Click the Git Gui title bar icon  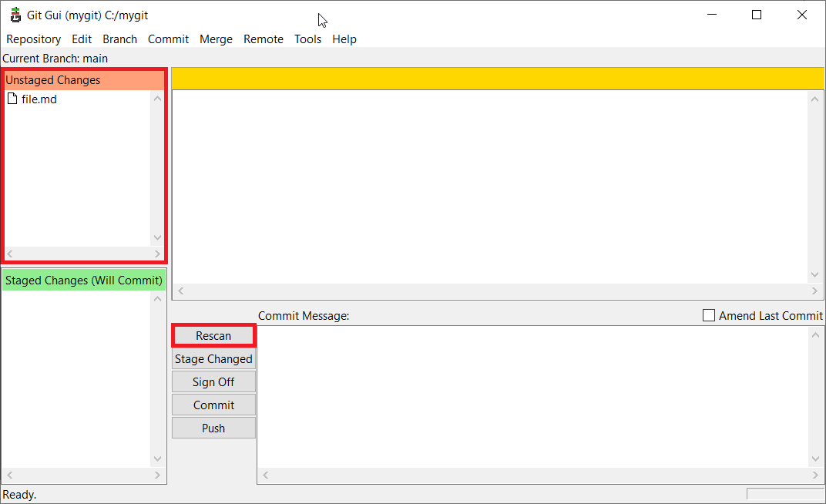(16, 15)
